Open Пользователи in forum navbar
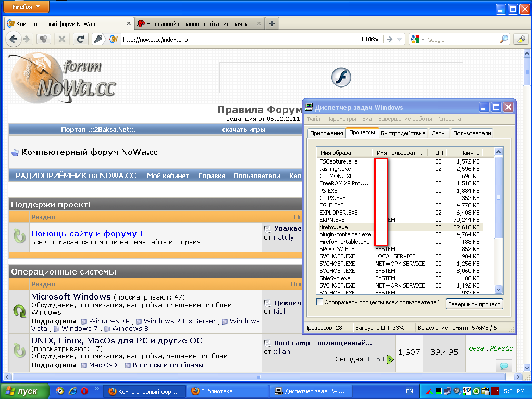 [x=256, y=176]
